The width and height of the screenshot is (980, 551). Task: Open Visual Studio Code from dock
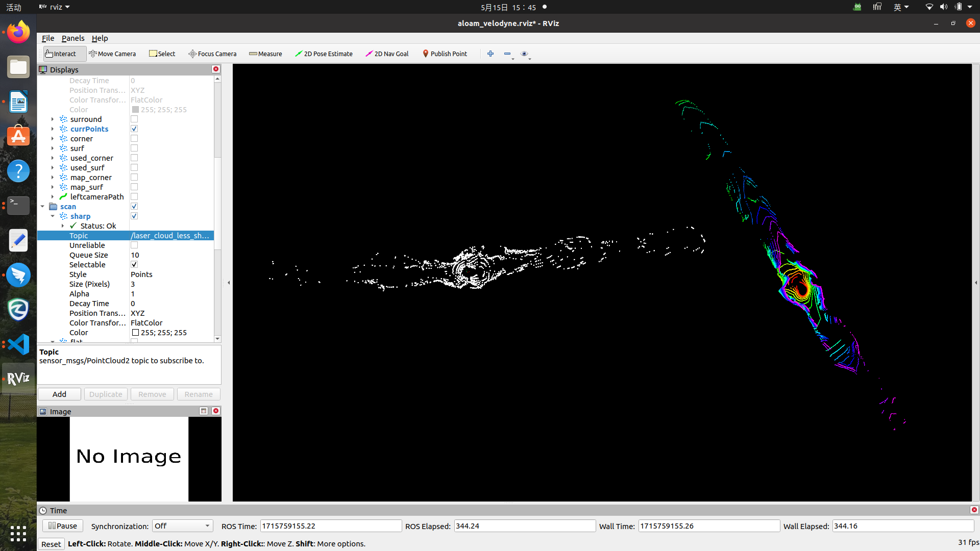[18, 344]
